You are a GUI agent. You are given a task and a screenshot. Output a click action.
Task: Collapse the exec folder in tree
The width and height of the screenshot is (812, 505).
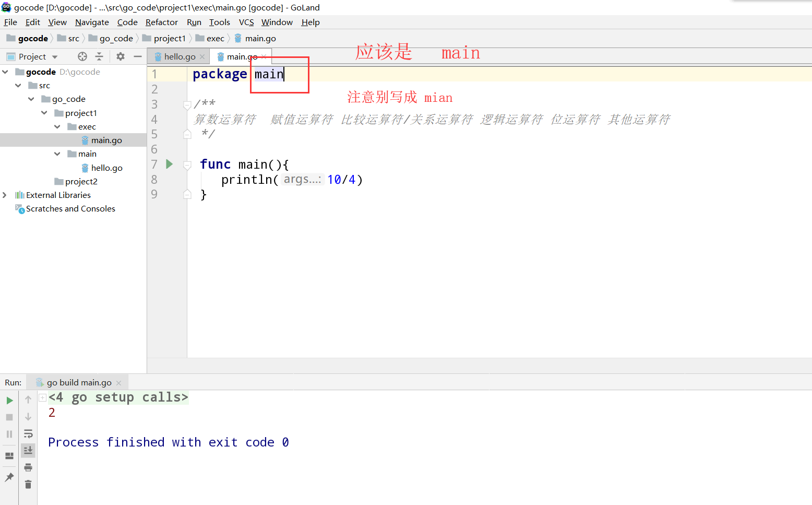(x=57, y=126)
